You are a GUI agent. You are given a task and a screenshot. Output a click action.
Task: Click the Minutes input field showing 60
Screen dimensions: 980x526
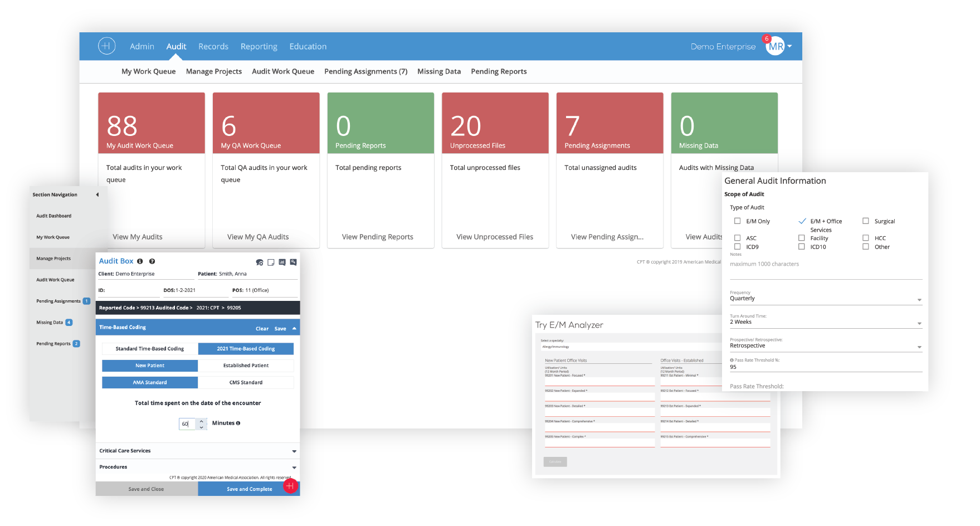tap(187, 423)
